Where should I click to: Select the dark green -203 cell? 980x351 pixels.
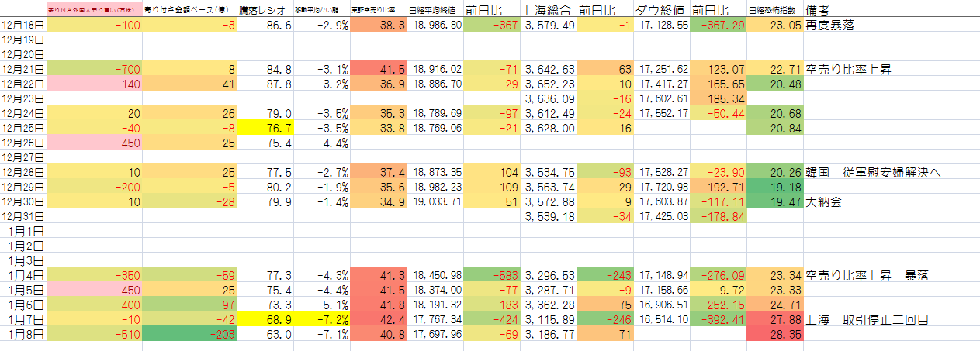tap(189, 334)
